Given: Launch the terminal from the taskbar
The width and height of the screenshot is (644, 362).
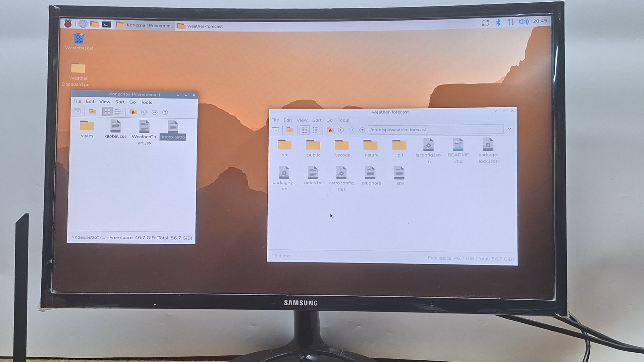Looking at the screenshot, I should tap(106, 24).
